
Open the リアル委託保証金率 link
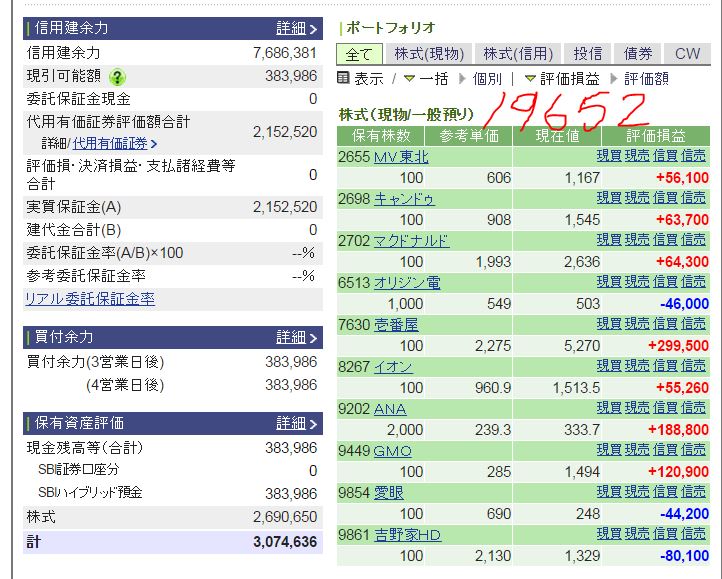(x=90, y=299)
